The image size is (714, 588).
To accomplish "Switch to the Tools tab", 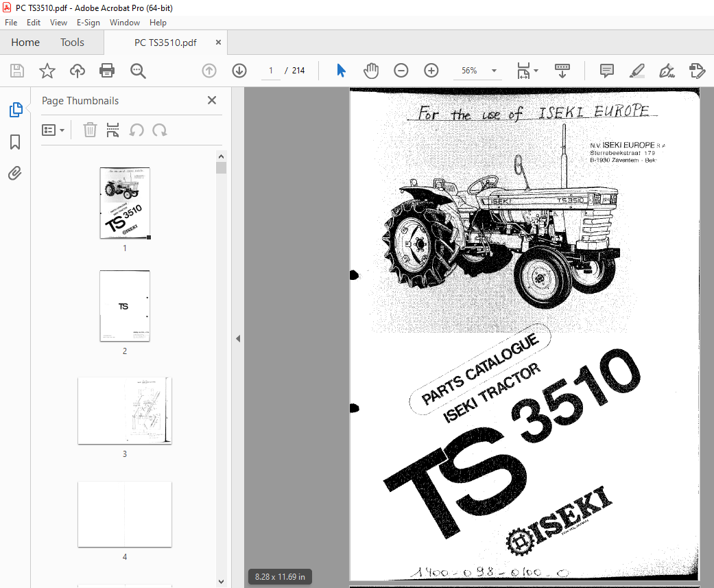I will (73, 43).
